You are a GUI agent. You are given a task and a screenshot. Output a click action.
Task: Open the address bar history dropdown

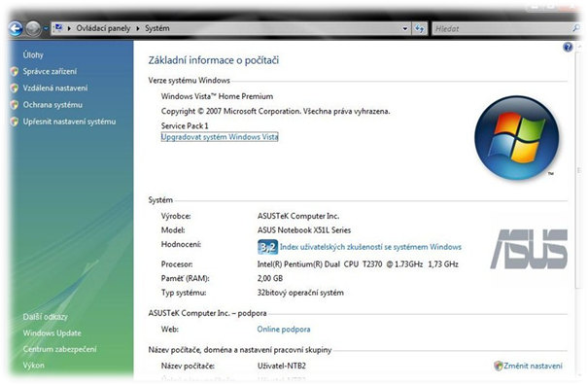point(405,28)
